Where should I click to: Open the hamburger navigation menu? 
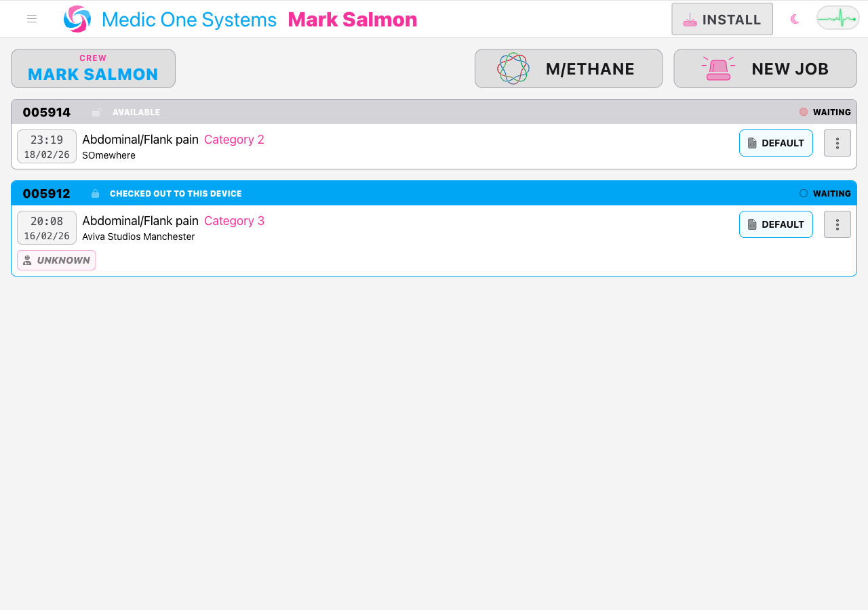click(32, 19)
